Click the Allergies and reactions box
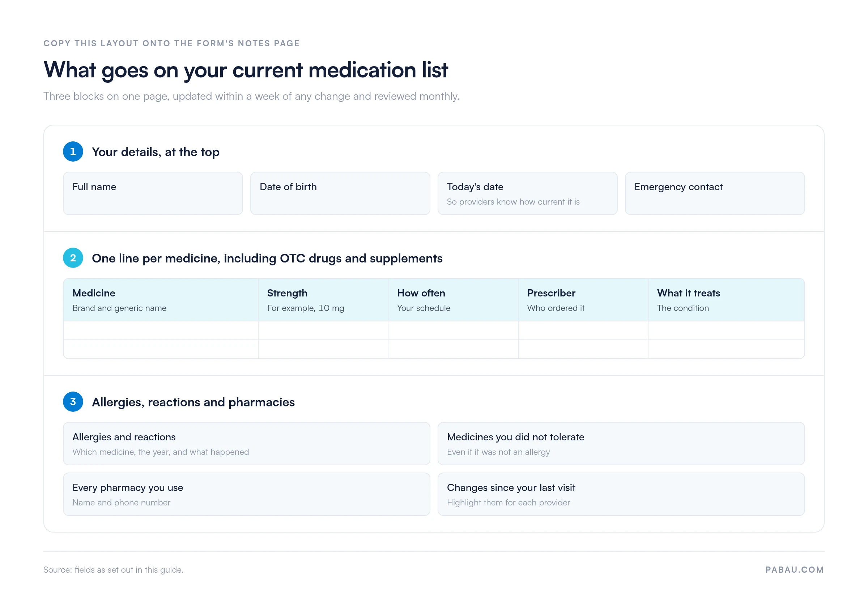Viewport: 868px width, 611px height. [247, 444]
